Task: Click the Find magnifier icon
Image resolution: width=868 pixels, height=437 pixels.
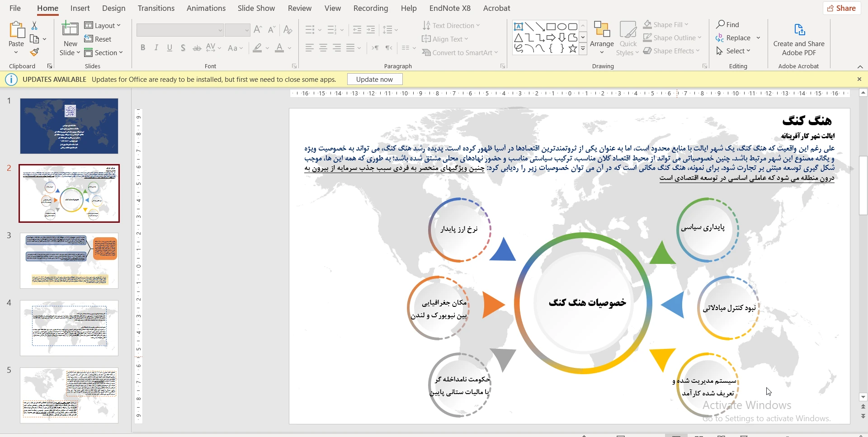Action: [721, 24]
